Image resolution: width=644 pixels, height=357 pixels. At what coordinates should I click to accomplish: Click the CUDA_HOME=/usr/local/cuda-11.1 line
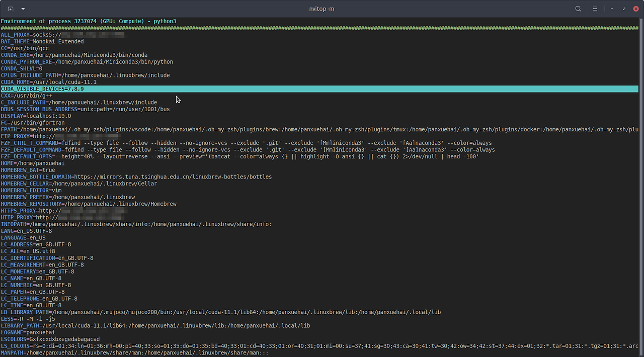(x=49, y=82)
